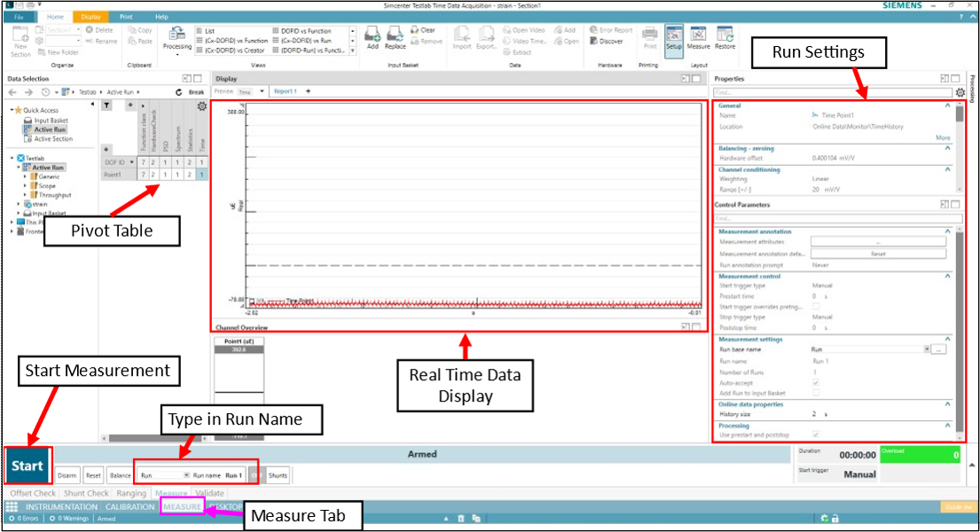Expand the Generic tree node
This screenshot has height=532, width=980.
25,177
